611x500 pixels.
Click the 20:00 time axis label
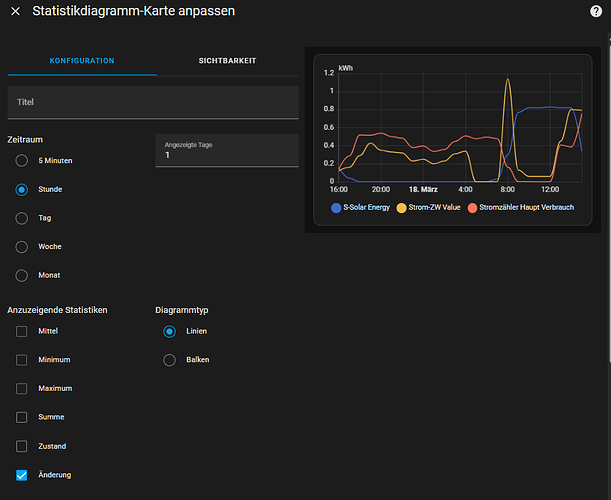point(381,189)
